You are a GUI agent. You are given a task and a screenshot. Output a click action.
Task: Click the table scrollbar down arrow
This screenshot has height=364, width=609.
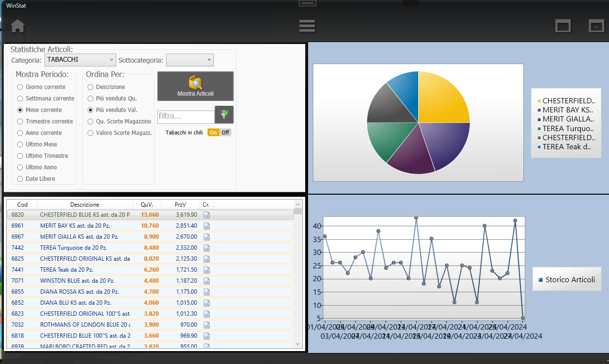298,344
